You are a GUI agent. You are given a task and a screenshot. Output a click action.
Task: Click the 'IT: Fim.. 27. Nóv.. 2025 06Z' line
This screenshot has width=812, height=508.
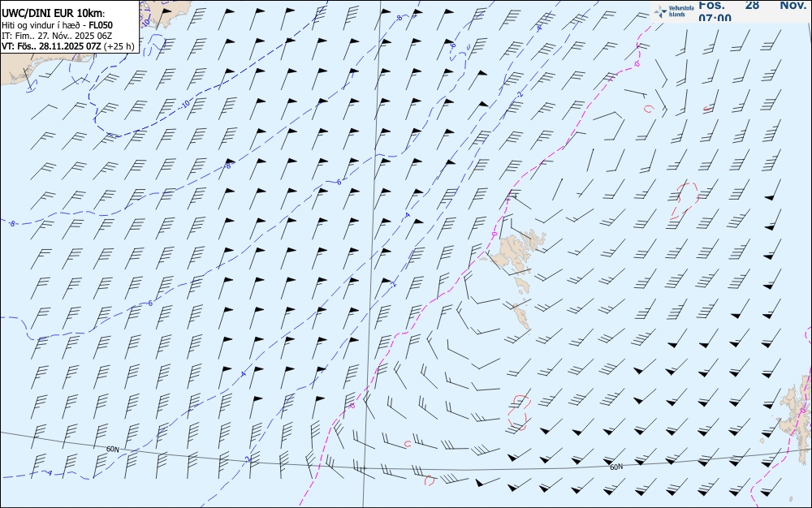57,36
